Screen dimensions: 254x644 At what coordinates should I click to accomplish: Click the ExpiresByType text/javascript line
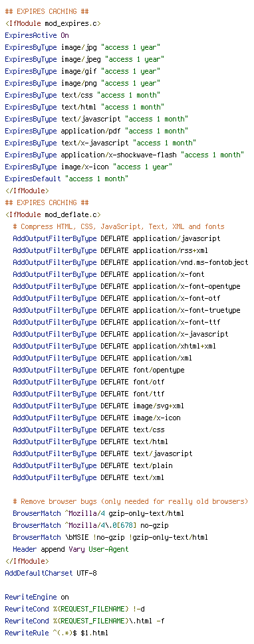(x=96, y=119)
